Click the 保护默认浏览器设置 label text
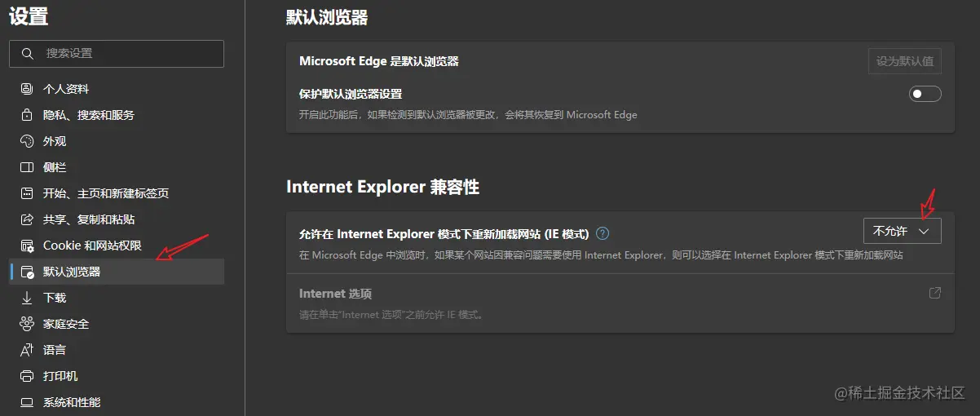Screen dimensions: 980x416 click(351, 94)
